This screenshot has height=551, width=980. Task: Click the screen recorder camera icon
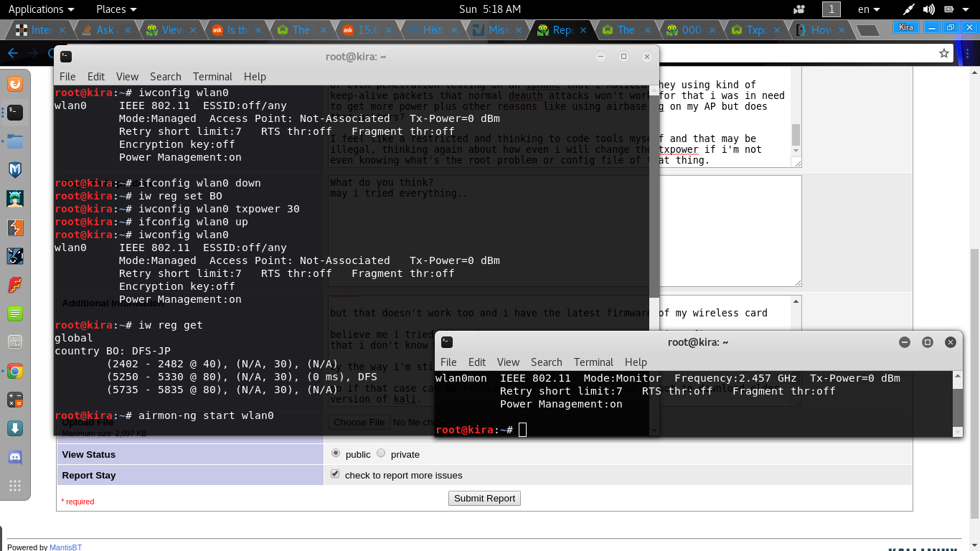pyautogui.click(x=799, y=9)
